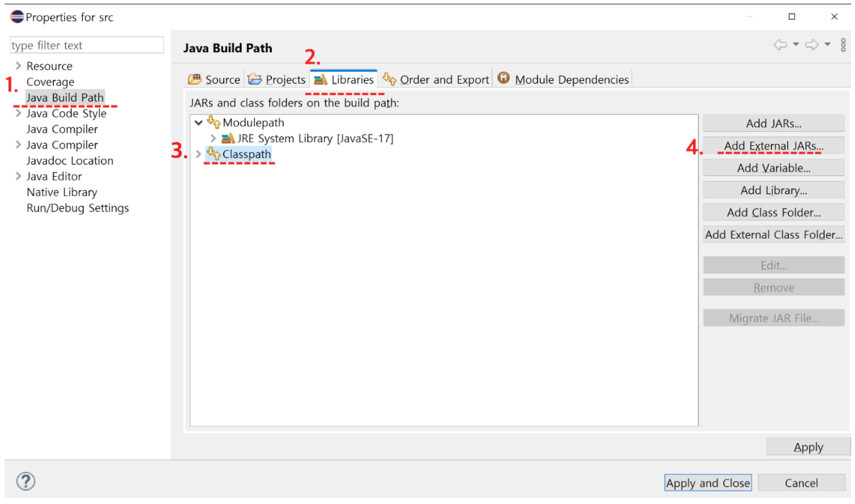Select Native Library in the sidebar
Screen dimensions: 855x504
pyautogui.click(x=62, y=192)
